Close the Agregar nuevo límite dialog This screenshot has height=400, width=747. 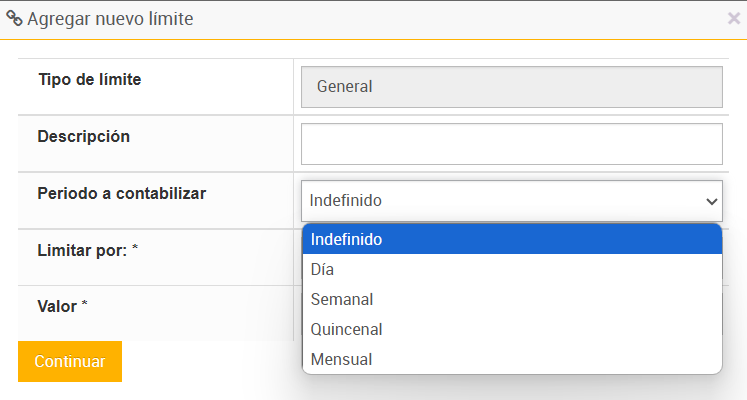(x=734, y=18)
